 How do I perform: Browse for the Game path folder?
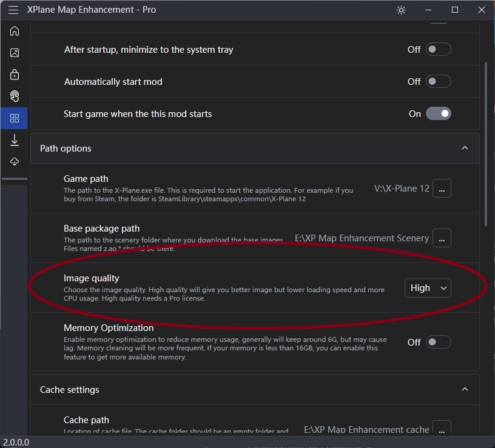pos(442,189)
